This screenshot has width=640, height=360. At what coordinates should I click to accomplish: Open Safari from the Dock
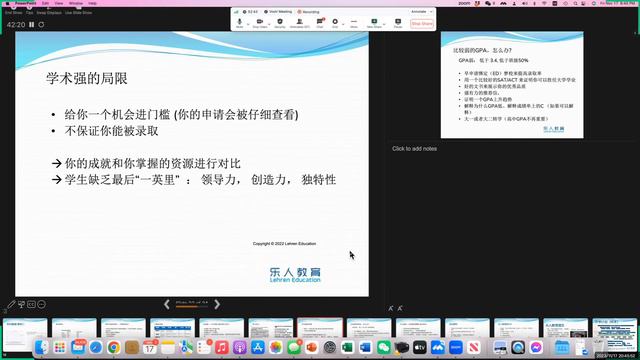click(96, 348)
